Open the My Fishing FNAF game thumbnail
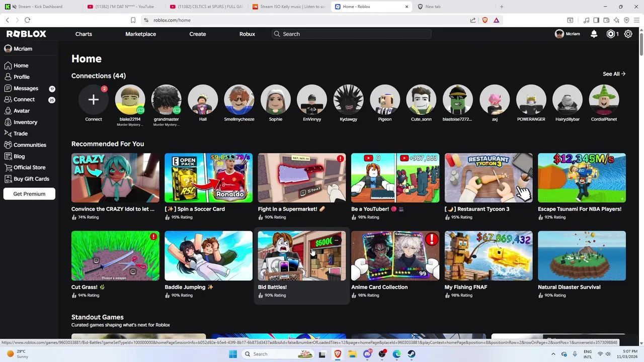644x362 pixels. click(x=489, y=256)
